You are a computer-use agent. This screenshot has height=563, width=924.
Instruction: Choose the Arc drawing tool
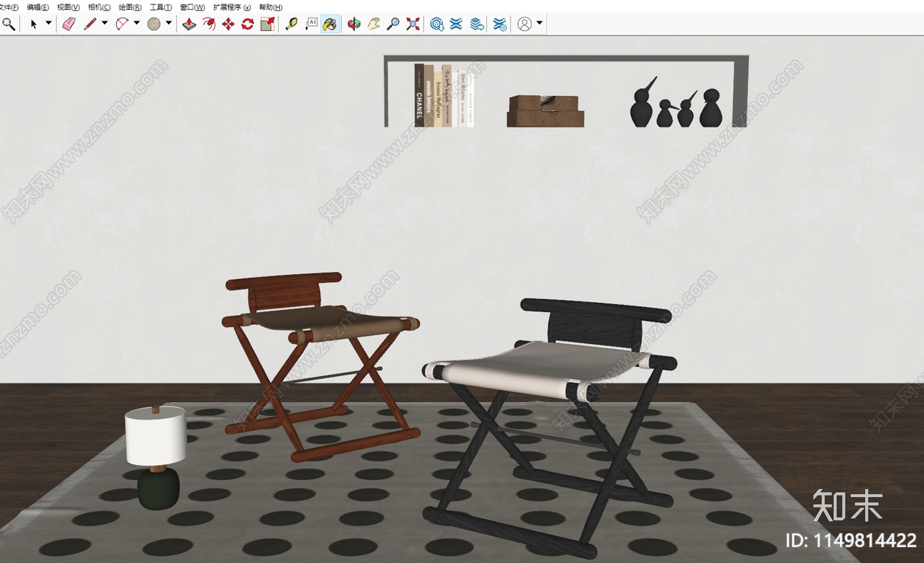[122, 24]
